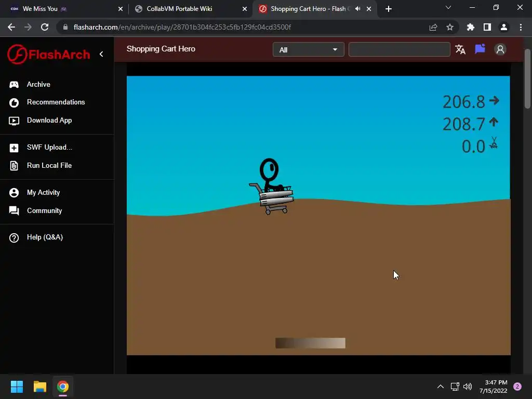Open the All category dropdown
532x399 pixels.
[x=309, y=49]
